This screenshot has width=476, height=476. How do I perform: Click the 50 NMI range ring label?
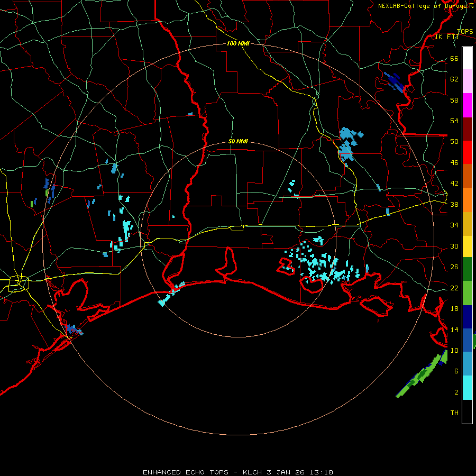click(x=238, y=141)
